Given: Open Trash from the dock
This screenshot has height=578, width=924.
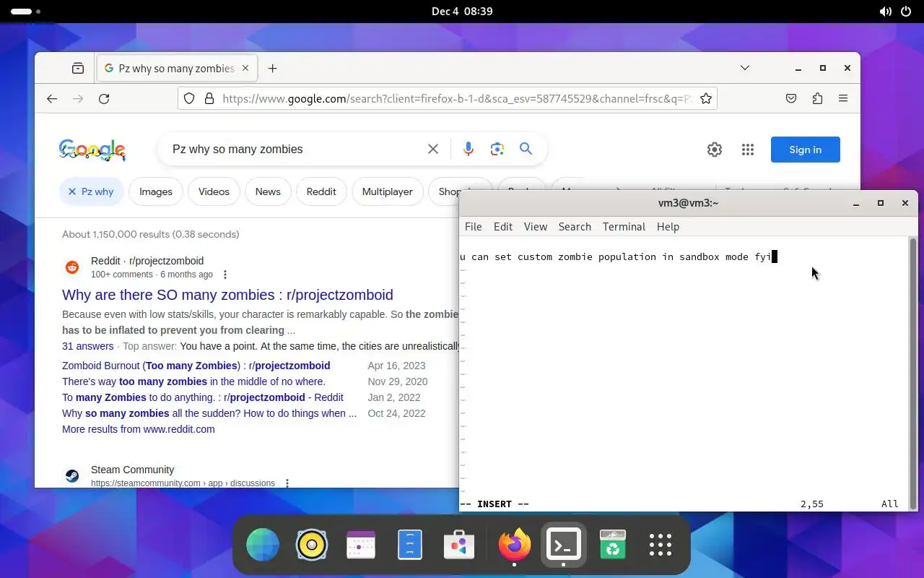Looking at the screenshot, I should tap(613, 545).
